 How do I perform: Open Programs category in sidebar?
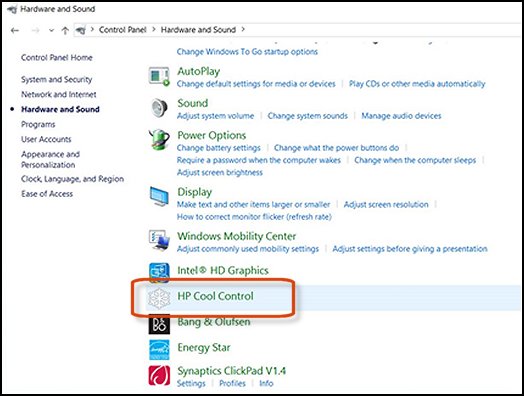point(38,125)
